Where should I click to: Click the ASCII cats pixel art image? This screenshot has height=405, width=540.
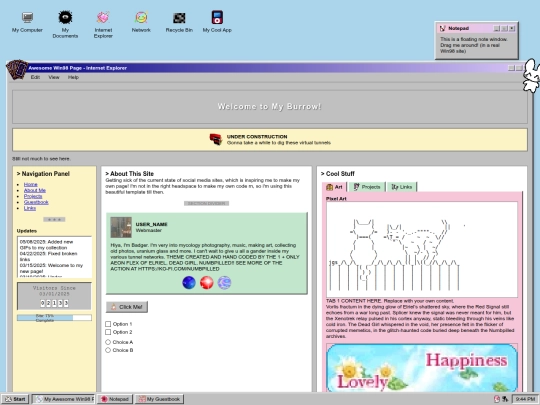click(x=422, y=249)
